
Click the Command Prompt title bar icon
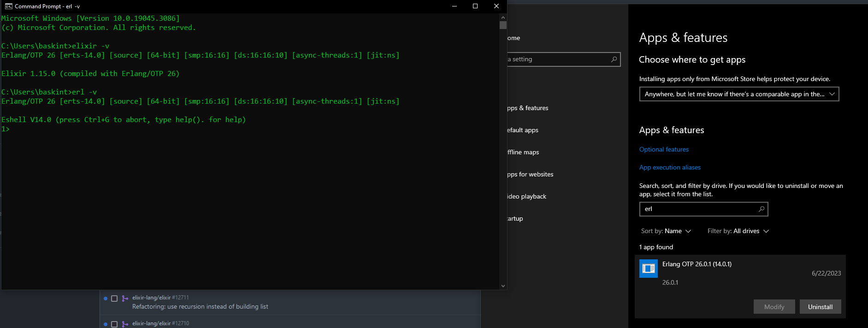tap(8, 6)
